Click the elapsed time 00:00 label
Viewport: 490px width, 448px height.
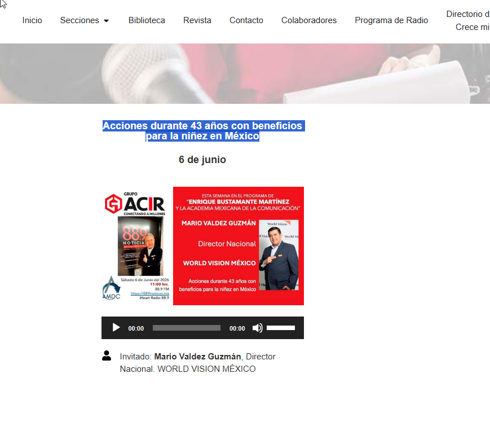136,328
